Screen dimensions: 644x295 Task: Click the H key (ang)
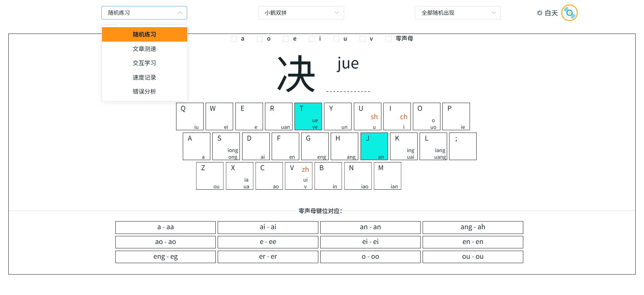point(344,146)
